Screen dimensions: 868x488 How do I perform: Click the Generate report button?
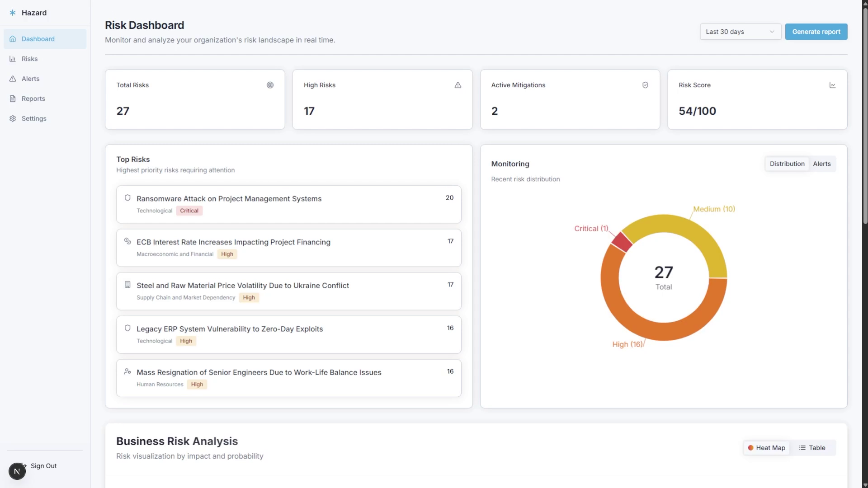pos(816,32)
